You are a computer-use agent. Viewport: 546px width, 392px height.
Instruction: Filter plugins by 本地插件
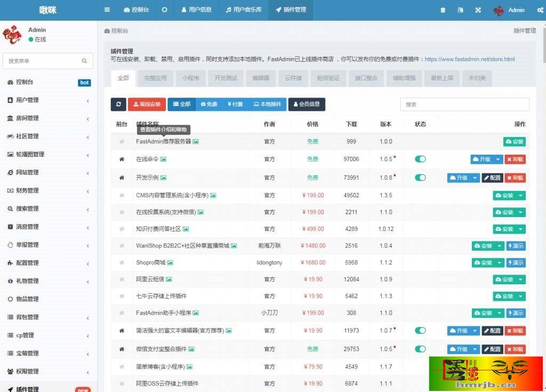267,104
